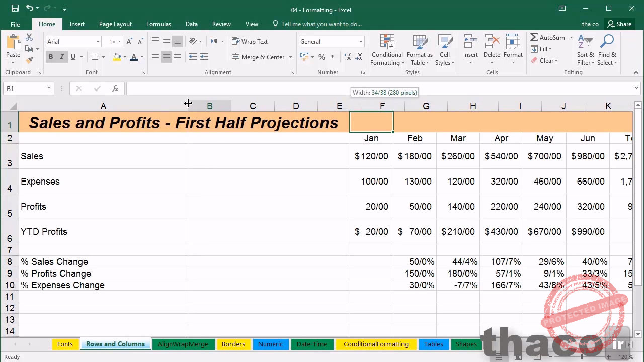Click the Share button

coord(619,24)
